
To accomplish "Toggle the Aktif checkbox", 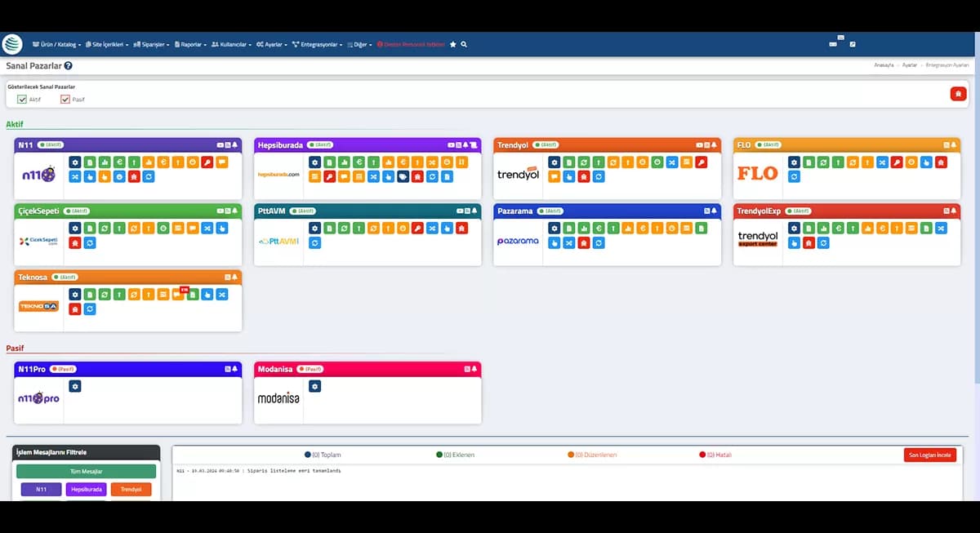I will point(22,100).
